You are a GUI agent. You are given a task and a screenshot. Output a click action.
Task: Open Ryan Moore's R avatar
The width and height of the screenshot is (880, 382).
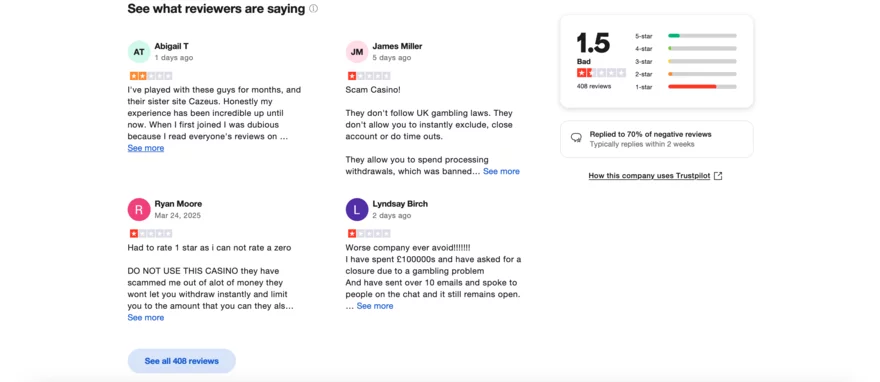point(139,209)
